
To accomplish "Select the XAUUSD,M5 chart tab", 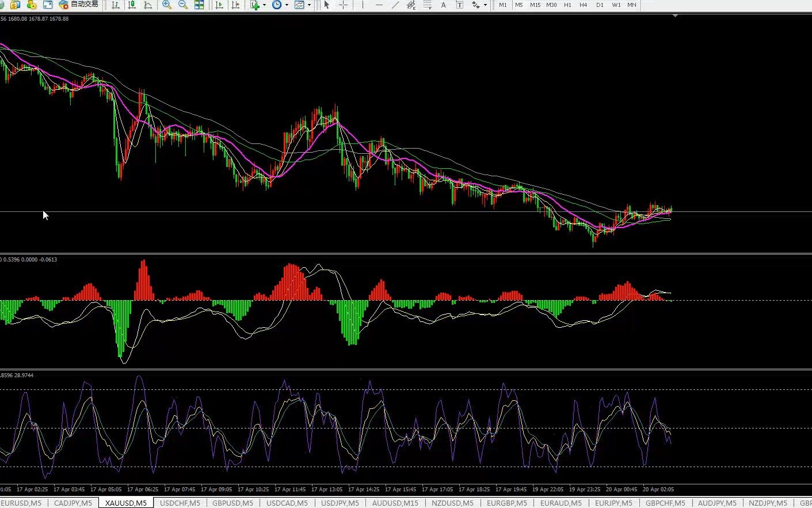I will [126, 503].
